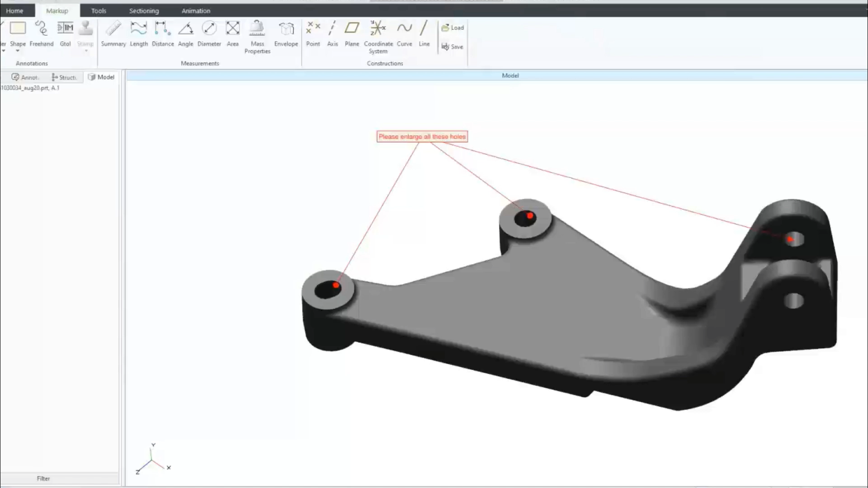Select the Markup ribbon tab
The image size is (868, 488).
(57, 10)
